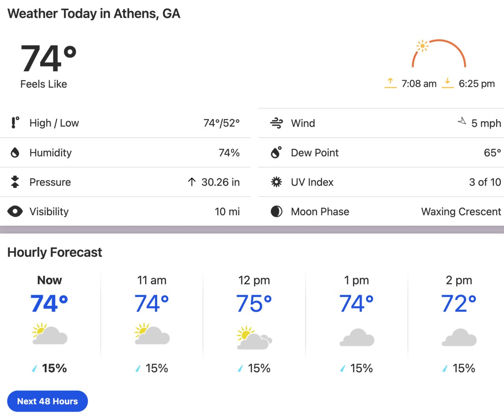The width and height of the screenshot is (504, 420).
Task: Click the sun arc sunrise-sunset graphic
Action: pos(439,53)
